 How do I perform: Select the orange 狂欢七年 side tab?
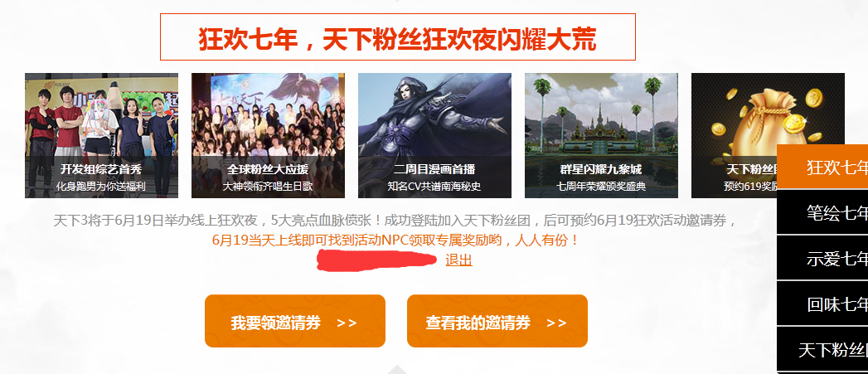[x=822, y=167]
